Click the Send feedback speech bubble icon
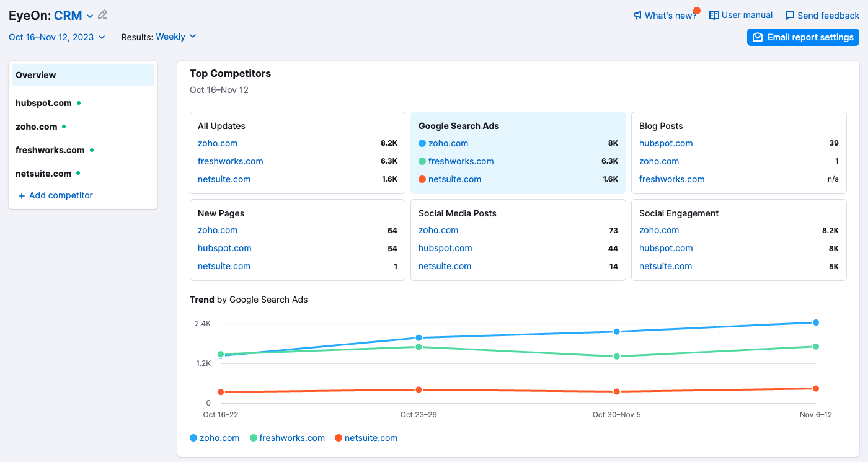Viewport: 868px width, 462px height. pyautogui.click(x=790, y=16)
